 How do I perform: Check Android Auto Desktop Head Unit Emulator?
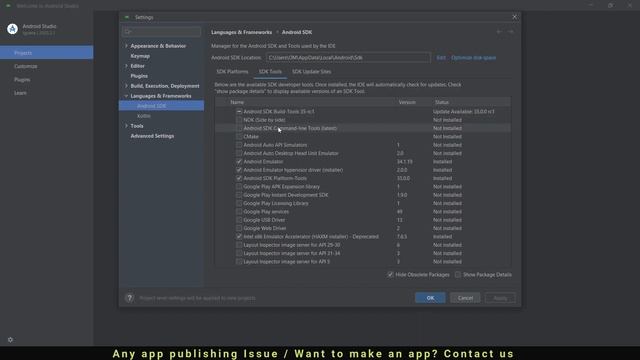239,153
